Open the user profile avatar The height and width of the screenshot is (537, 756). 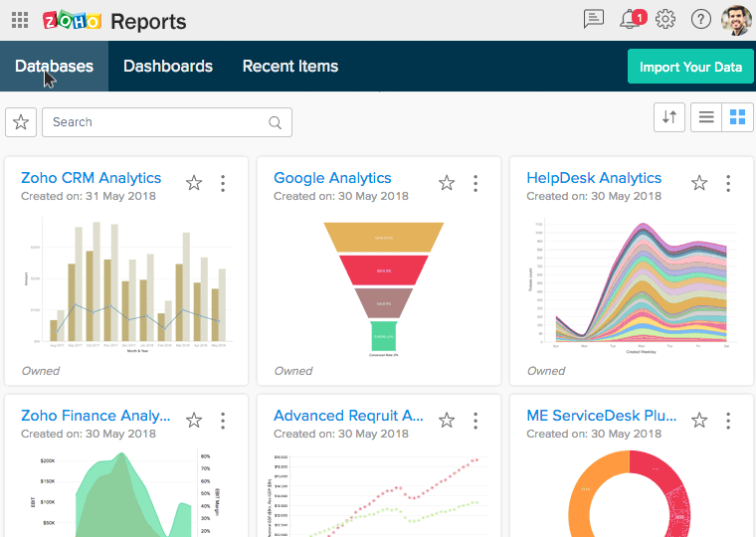point(736,20)
